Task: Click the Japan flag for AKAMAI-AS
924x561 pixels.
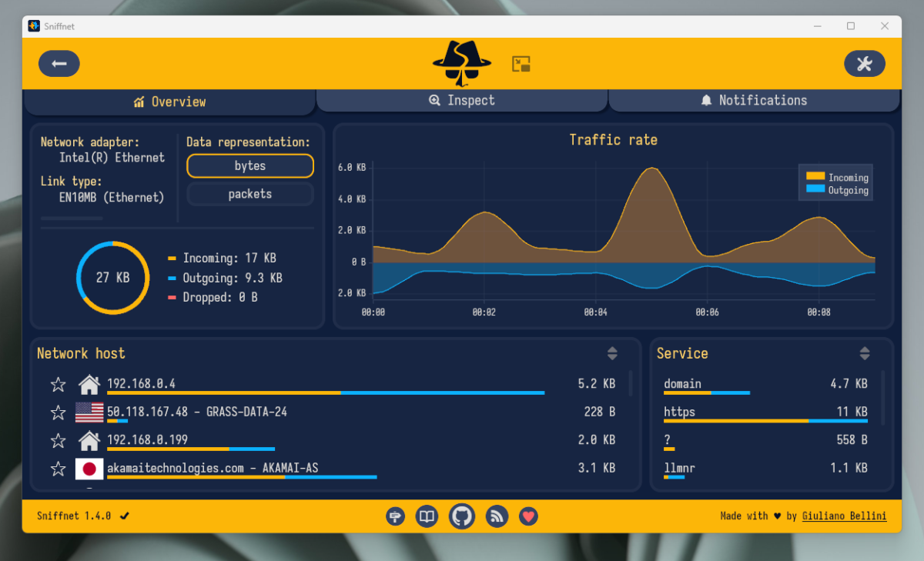Action: coord(89,469)
